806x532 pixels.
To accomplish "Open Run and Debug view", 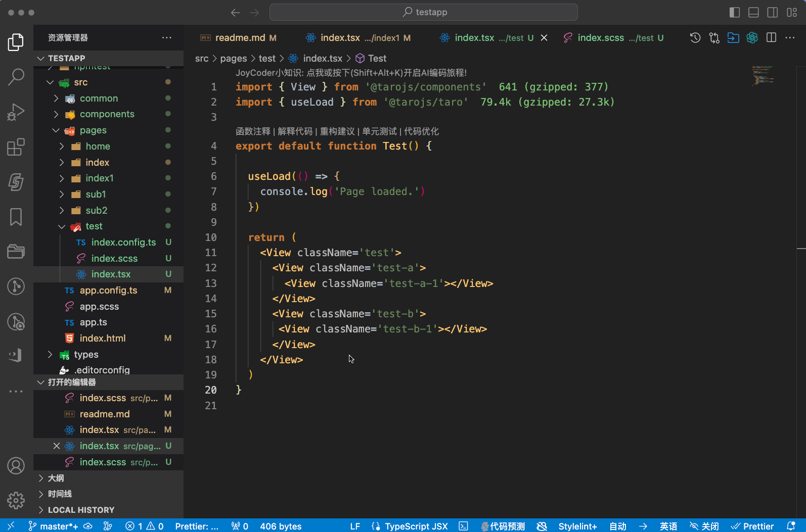I will click(16, 112).
